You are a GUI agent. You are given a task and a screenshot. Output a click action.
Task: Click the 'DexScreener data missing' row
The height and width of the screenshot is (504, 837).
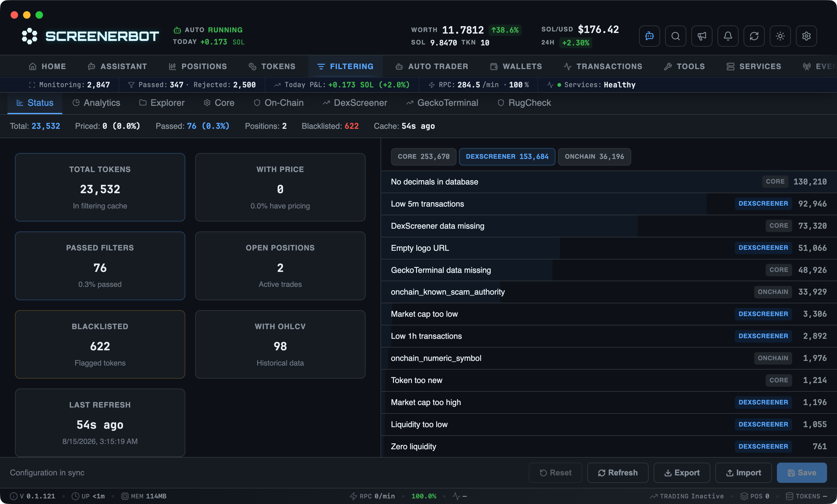(609, 226)
